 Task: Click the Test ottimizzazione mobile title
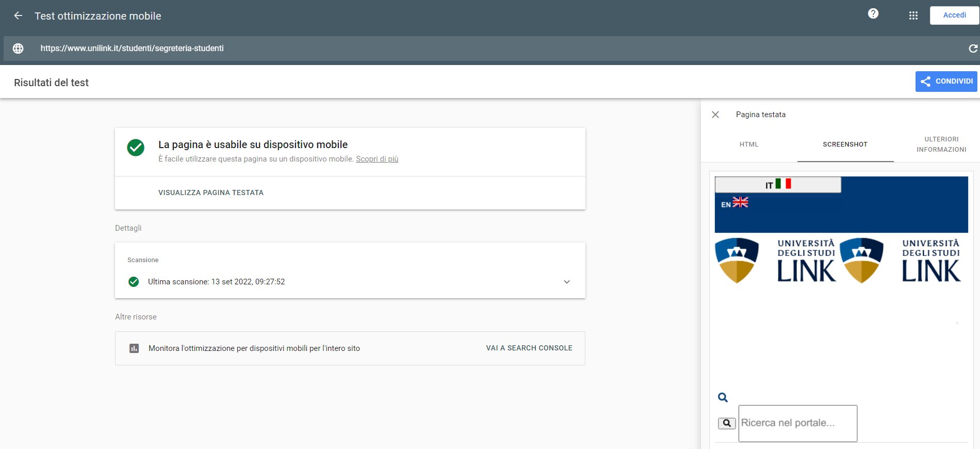98,16
